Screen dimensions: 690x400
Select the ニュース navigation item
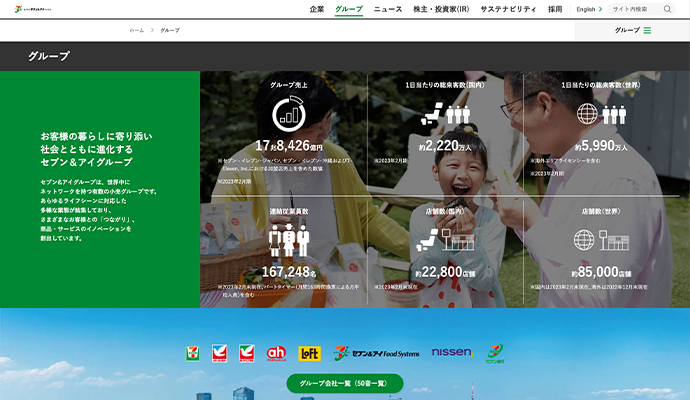[388, 9]
